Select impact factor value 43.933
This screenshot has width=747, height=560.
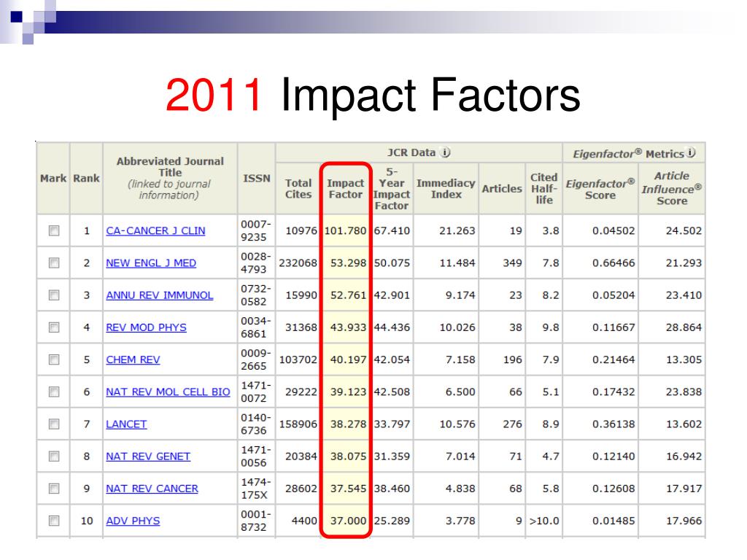(348, 327)
